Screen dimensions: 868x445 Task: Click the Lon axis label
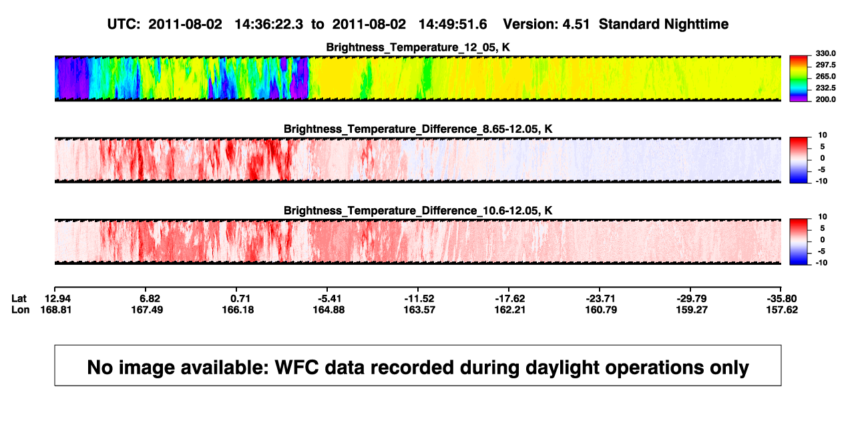(x=21, y=310)
